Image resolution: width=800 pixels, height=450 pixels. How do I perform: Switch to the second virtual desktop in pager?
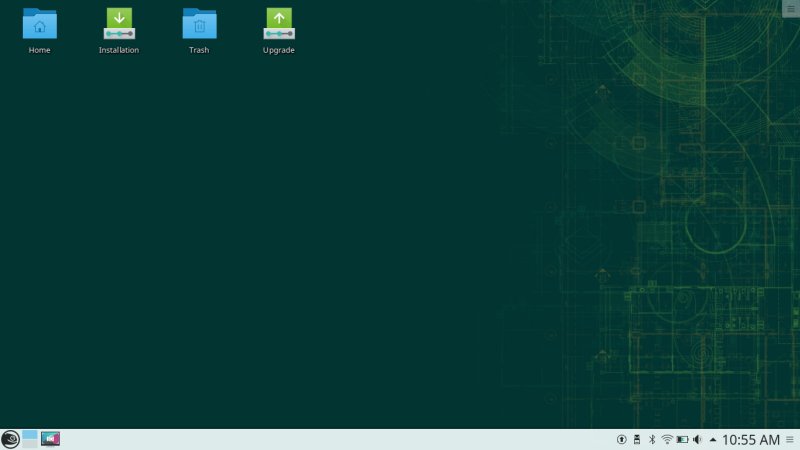pyautogui.click(x=30, y=444)
